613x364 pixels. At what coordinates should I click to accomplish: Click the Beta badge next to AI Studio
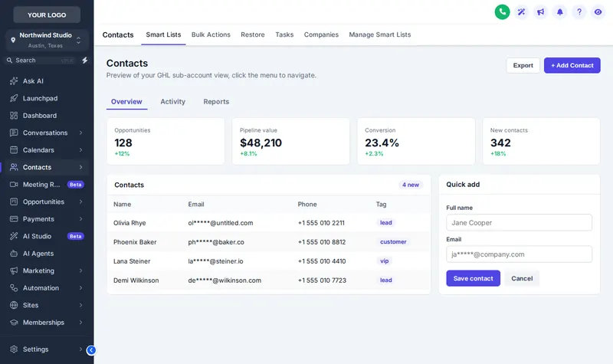coord(75,236)
